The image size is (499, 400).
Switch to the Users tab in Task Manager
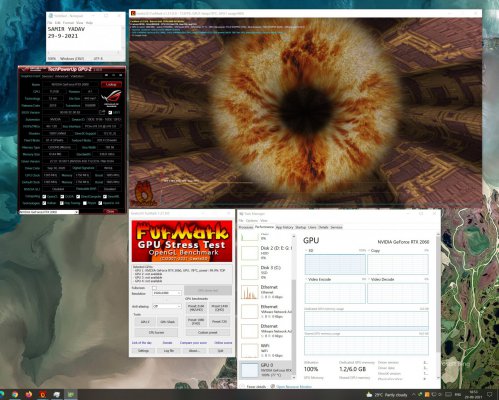pos(312,227)
